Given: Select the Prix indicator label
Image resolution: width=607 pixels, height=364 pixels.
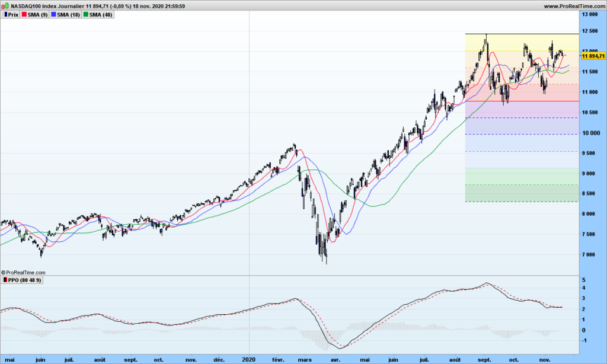Looking at the screenshot, I should coord(13,15).
